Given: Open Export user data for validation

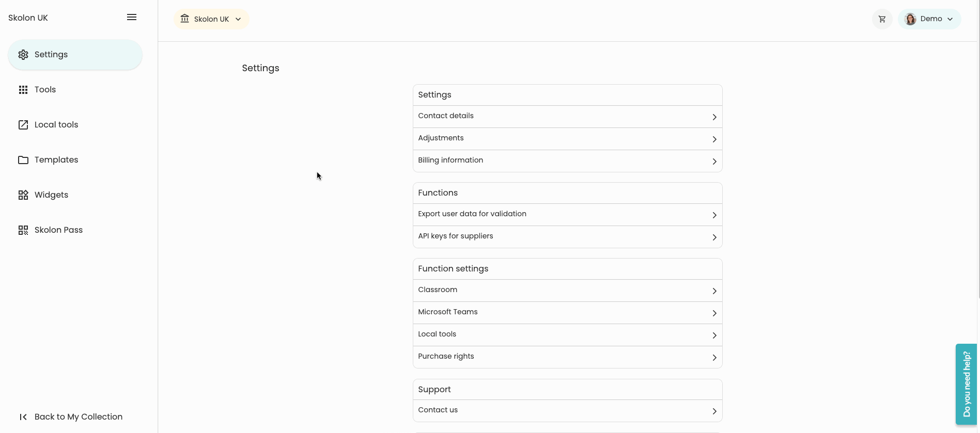Looking at the screenshot, I should coord(567,215).
